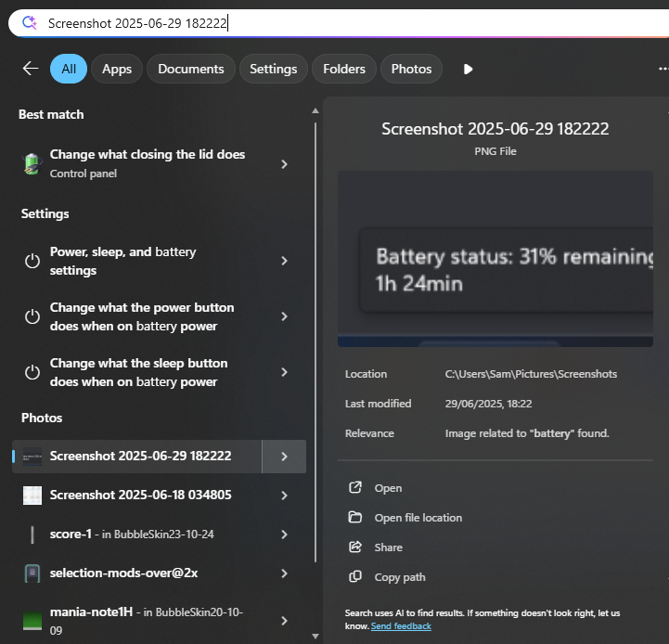Open Change what closing the lid does
Screen dimensions: 669x644
click(148, 164)
